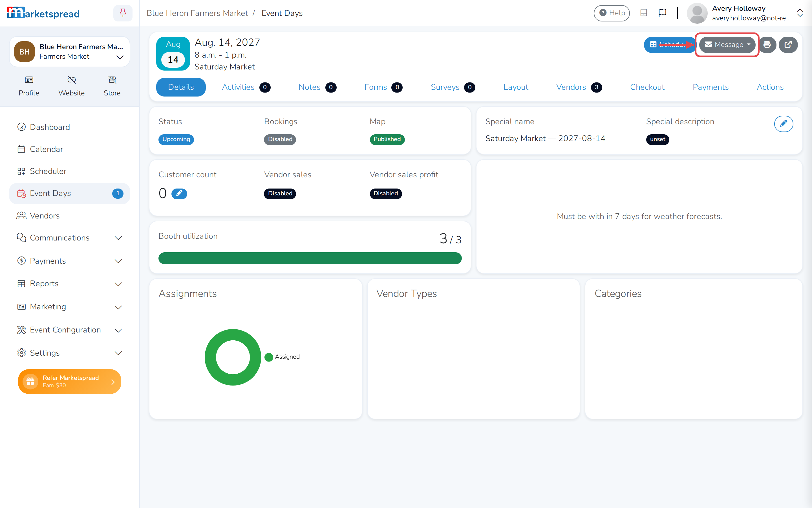This screenshot has height=508, width=812.
Task: Click Blue Heron Farmers Market breadcrumb
Action: pyautogui.click(x=197, y=13)
